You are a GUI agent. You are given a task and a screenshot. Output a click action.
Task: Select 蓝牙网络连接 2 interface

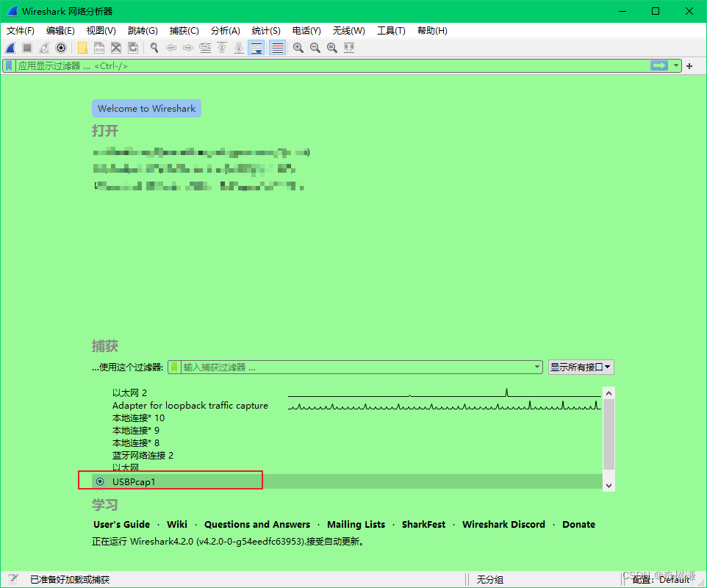pos(143,456)
